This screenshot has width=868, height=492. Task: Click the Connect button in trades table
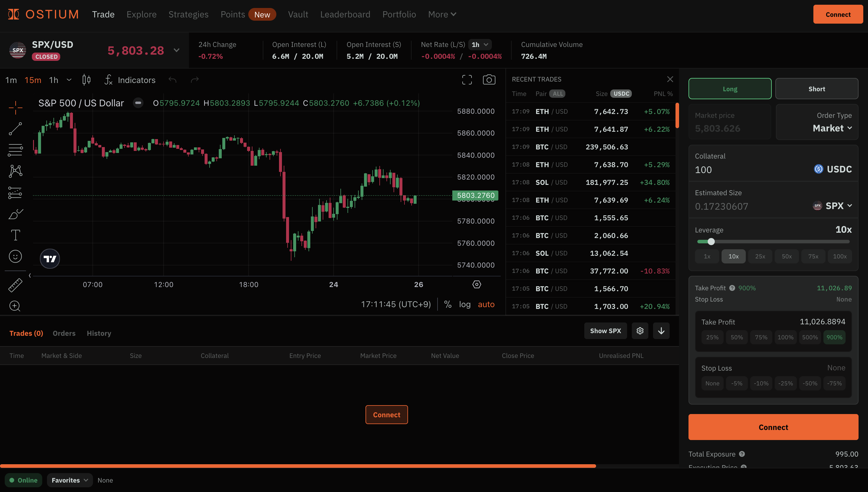click(x=386, y=415)
